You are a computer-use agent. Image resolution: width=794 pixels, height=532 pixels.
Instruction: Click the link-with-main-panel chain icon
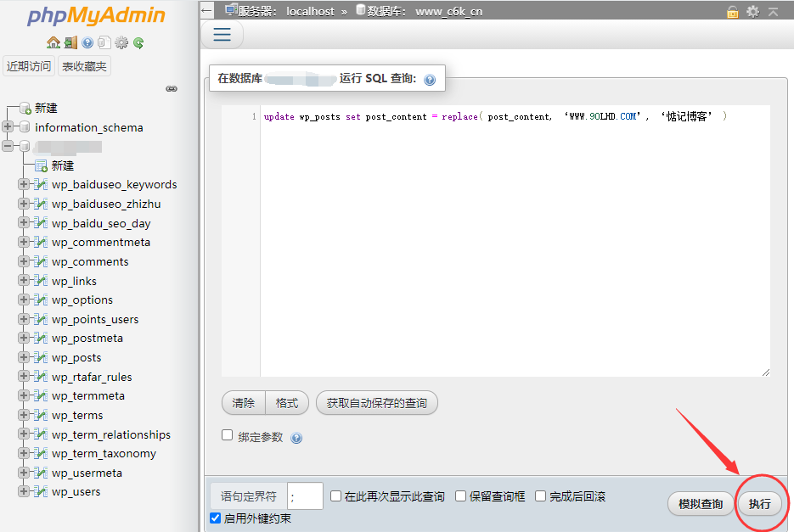pyautogui.click(x=172, y=88)
